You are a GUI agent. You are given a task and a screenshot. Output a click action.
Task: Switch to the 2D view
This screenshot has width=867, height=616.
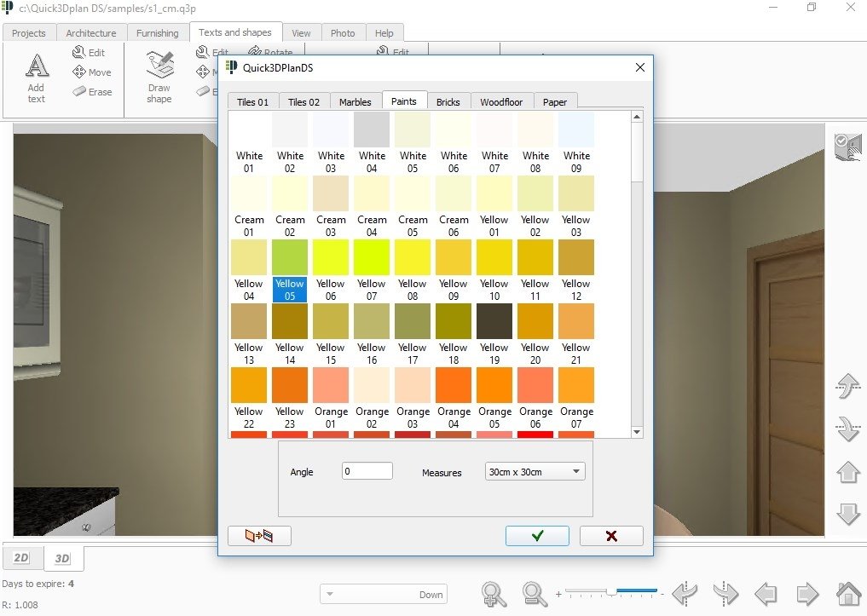point(21,557)
